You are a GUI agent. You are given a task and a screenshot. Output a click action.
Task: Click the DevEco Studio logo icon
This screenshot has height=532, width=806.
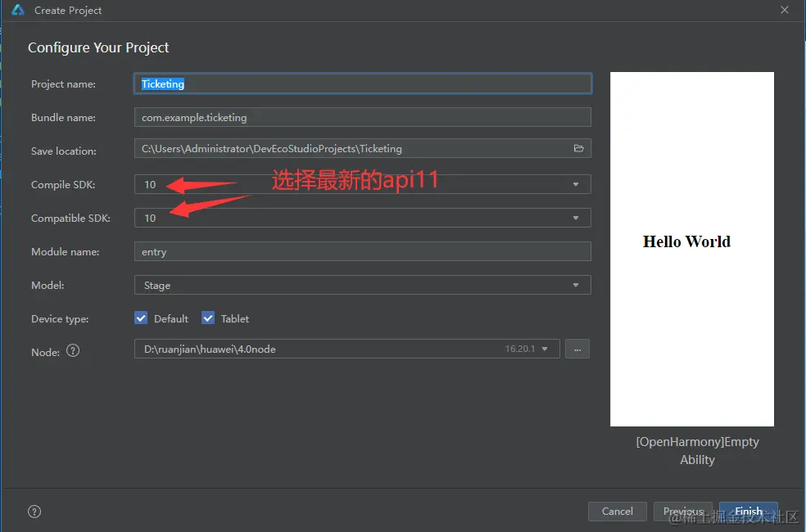[18, 10]
